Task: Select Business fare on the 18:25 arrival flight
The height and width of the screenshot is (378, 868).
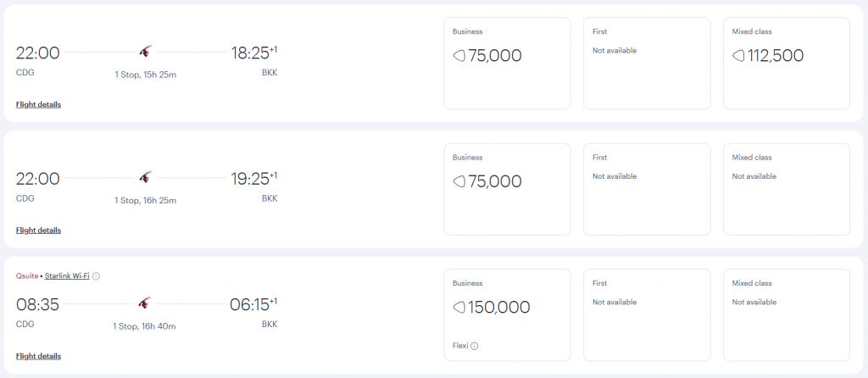Action: click(507, 64)
